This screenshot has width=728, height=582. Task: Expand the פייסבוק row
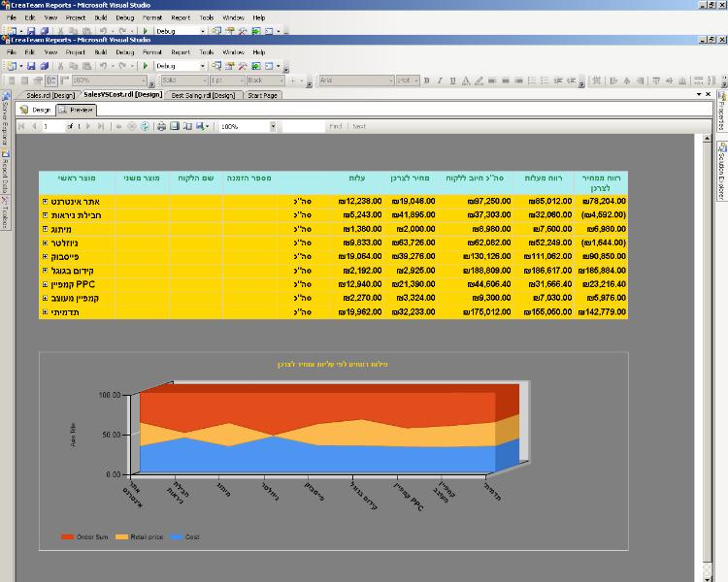pos(45,257)
